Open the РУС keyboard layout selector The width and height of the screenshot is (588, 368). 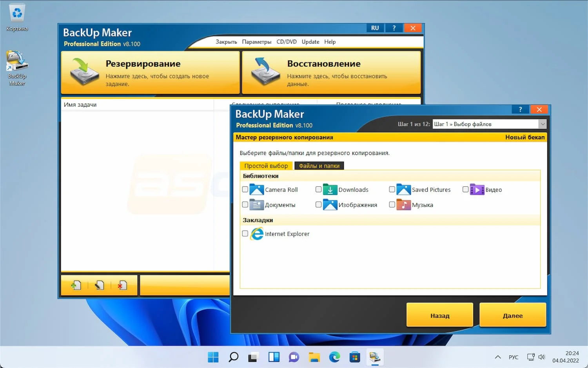pyautogui.click(x=514, y=357)
